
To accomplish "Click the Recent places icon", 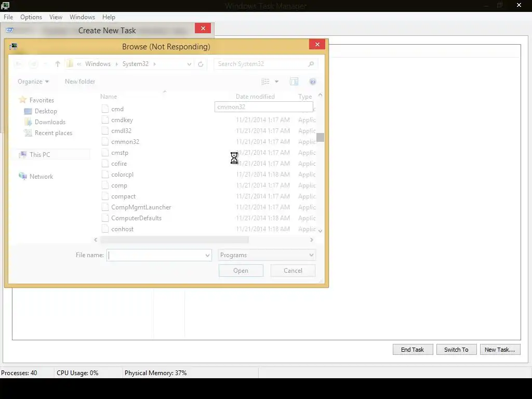I will [28, 133].
